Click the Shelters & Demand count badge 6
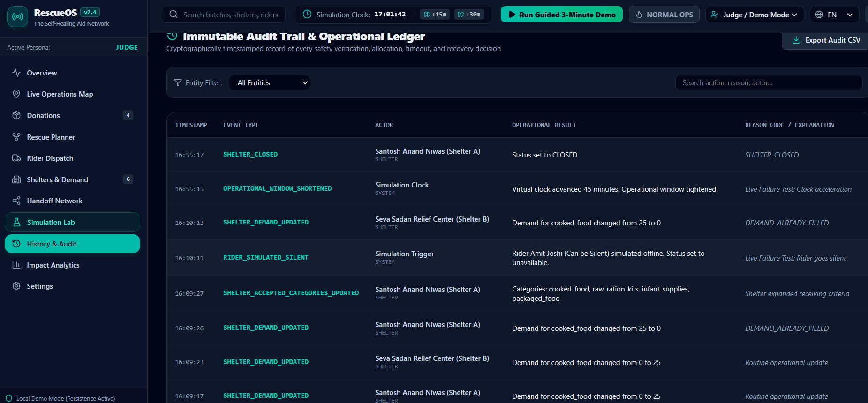The width and height of the screenshot is (868, 403). [128, 179]
